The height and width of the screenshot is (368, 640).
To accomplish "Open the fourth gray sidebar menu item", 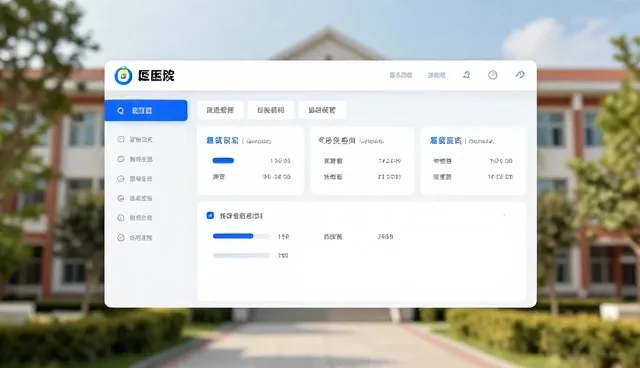I will point(135,198).
